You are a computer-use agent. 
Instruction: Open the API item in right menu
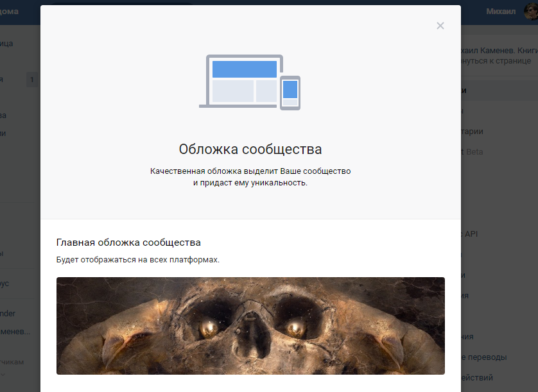[471, 234]
